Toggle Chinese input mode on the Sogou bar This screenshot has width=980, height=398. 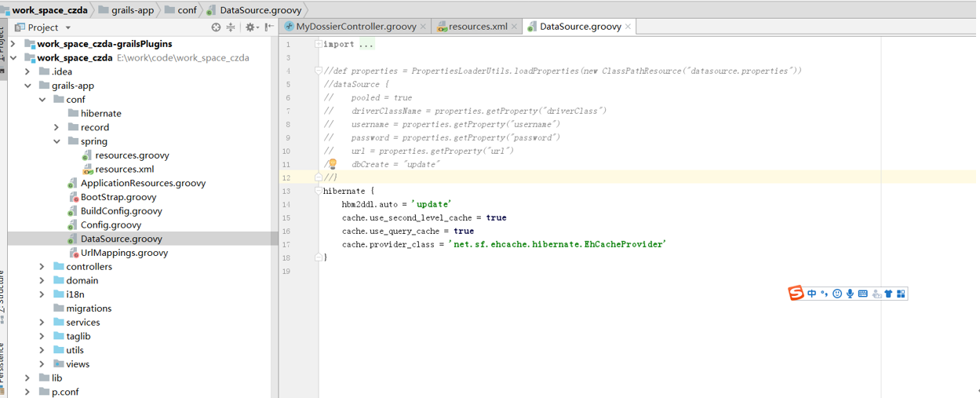click(x=812, y=294)
